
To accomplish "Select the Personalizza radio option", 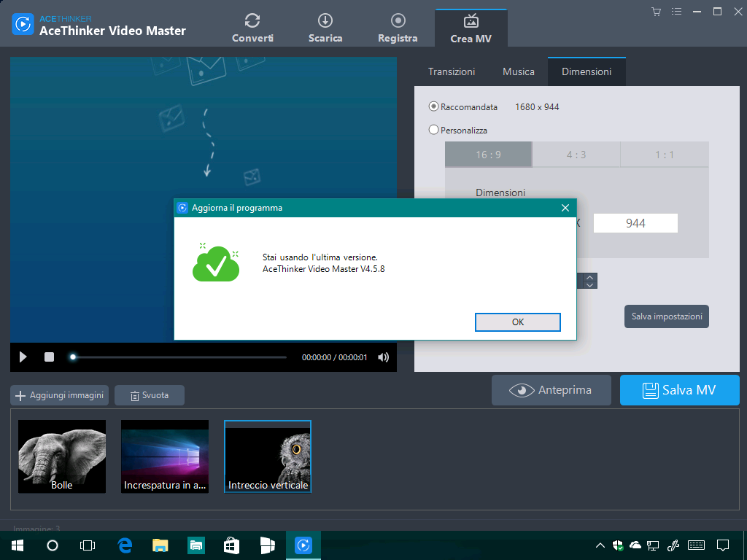I will pyautogui.click(x=433, y=130).
